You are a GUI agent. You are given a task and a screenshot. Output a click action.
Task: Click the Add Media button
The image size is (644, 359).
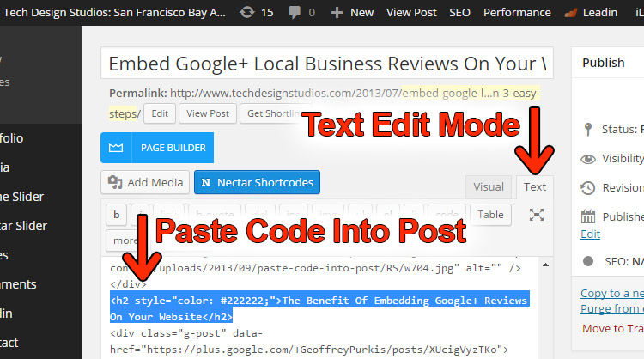[x=145, y=182]
